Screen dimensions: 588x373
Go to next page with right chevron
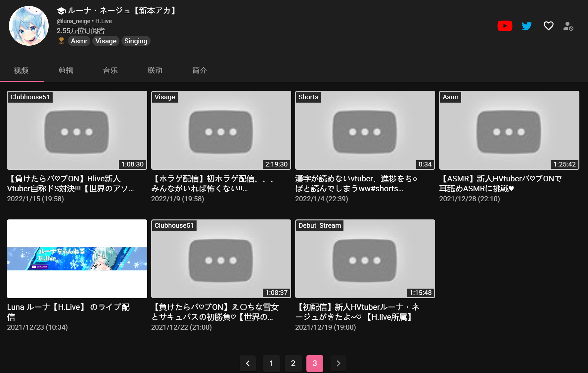[x=338, y=363]
